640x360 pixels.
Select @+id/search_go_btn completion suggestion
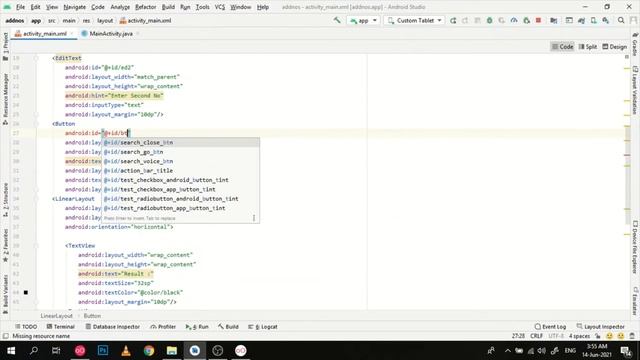coord(180,152)
